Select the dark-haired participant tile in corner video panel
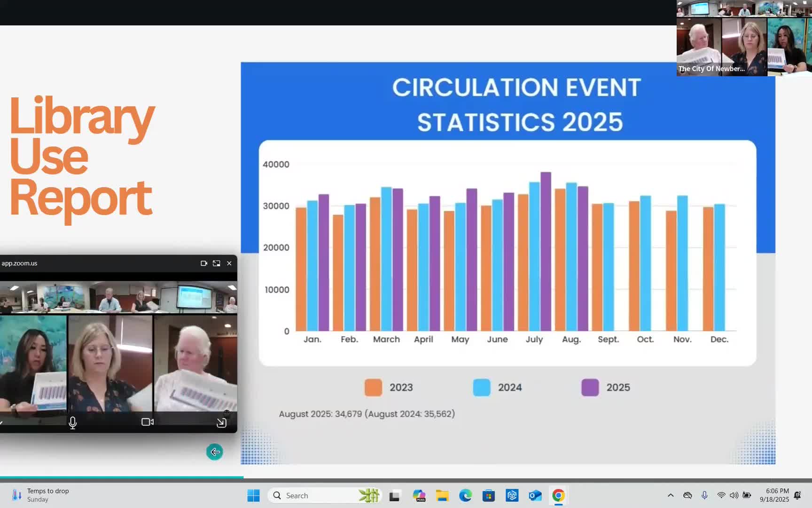The image size is (812, 508). pos(789,47)
